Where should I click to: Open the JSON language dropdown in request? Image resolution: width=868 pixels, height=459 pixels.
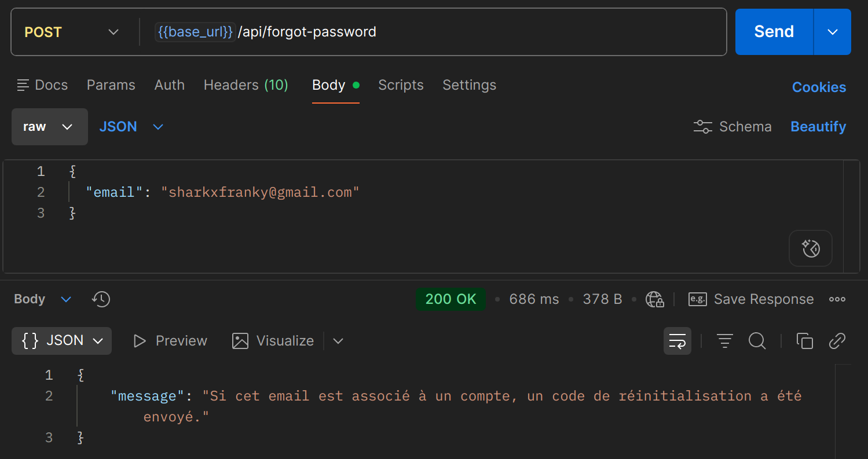[131, 127]
